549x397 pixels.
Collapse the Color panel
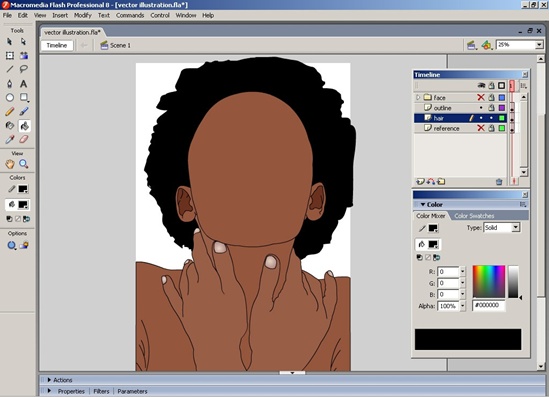423,204
